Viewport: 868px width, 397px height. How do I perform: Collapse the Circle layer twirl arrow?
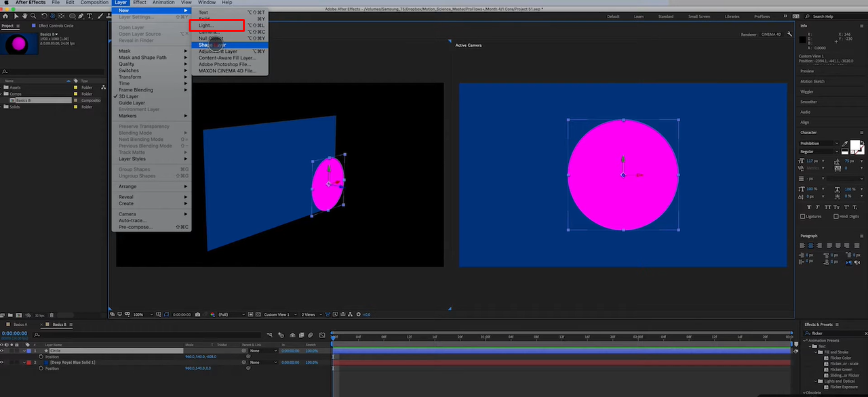tap(24, 351)
